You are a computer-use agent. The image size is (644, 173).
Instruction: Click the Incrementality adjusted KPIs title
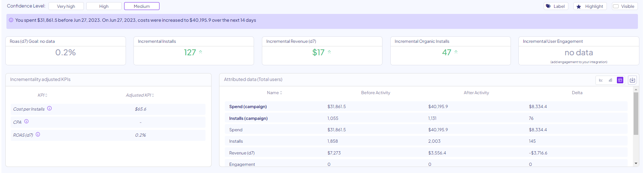point(40,80)
